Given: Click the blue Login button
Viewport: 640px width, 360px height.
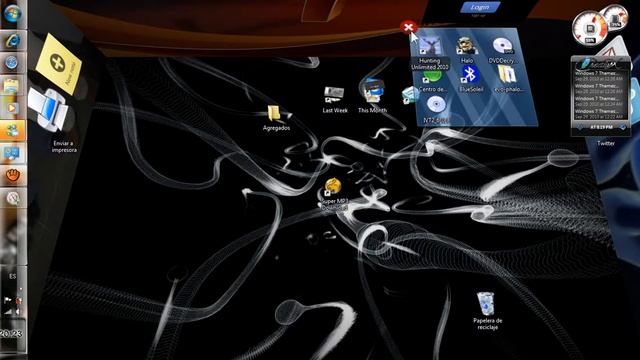Looking at the screenshot, I should [480, 7].
